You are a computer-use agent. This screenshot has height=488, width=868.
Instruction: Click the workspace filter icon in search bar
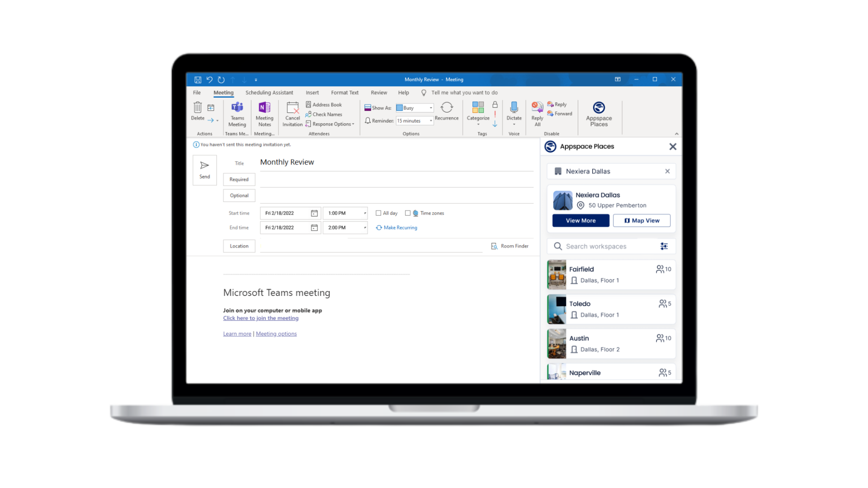point(664,246)
